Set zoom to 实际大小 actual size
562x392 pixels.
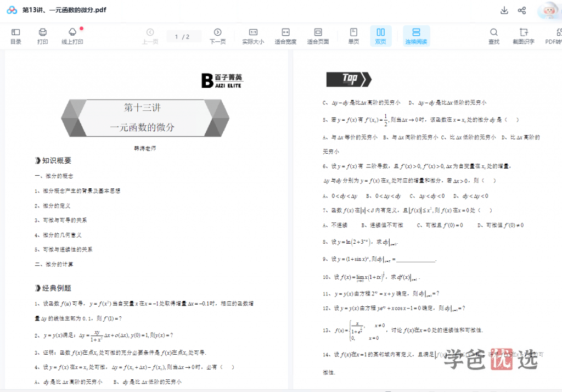point(253,36)
